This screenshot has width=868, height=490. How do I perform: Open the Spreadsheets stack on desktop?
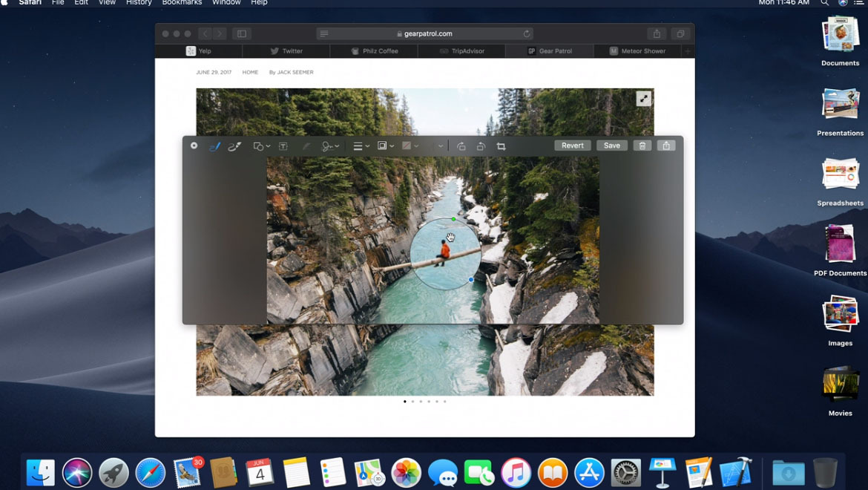click(x=840, y=181)
